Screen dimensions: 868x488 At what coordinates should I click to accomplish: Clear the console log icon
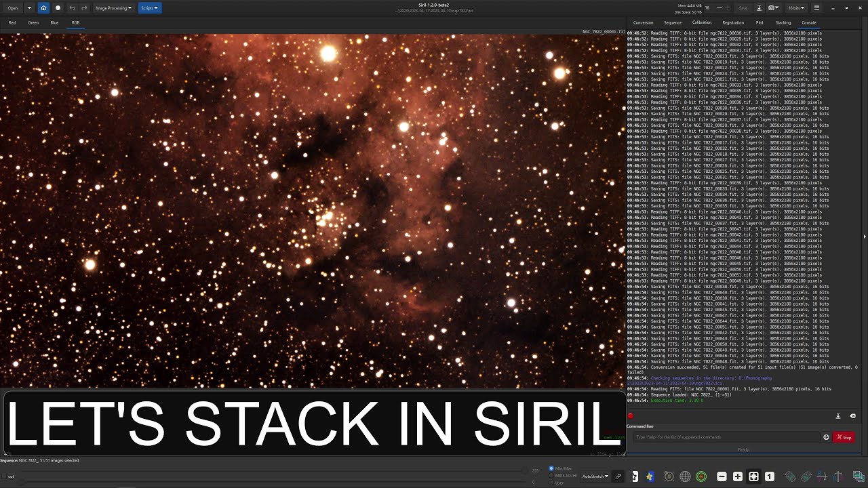click(853, 416)
